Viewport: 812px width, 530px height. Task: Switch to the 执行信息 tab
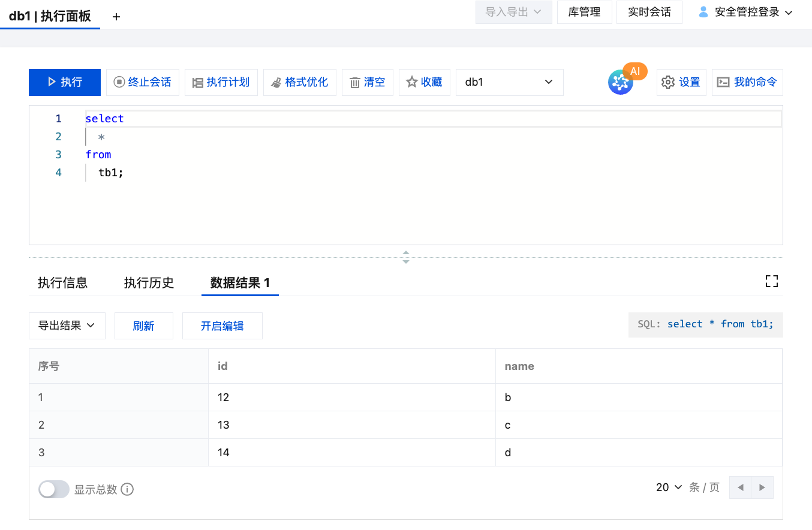[x=62, y=283]
